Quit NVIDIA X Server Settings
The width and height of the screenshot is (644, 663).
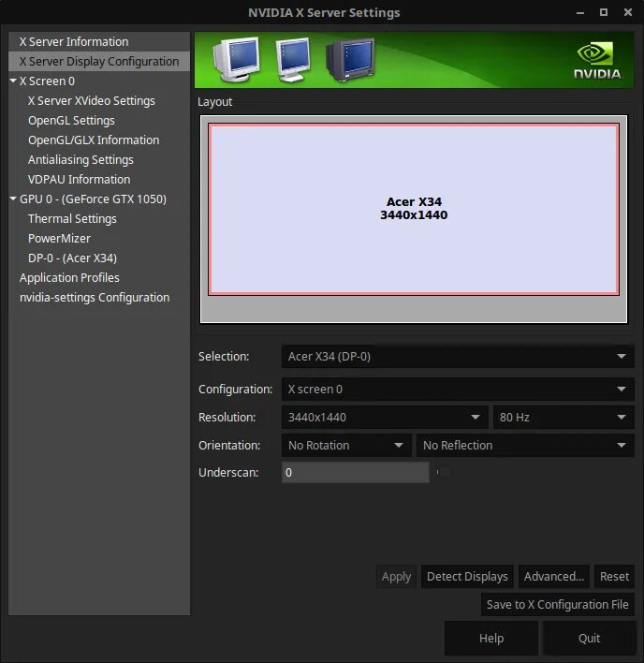(x=589, y=638)
